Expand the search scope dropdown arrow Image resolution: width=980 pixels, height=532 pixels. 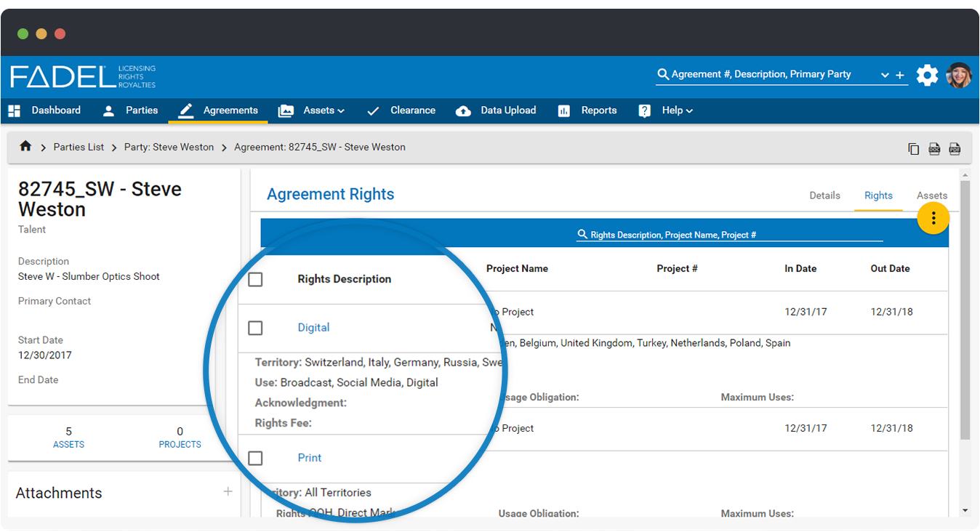click(x=885, y=74)
